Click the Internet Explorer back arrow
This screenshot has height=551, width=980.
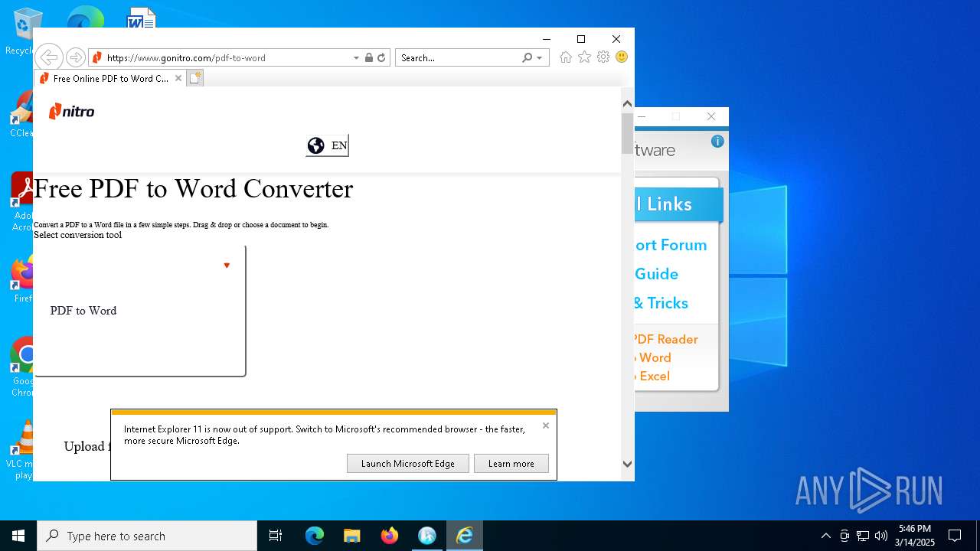tap(48, 57)
